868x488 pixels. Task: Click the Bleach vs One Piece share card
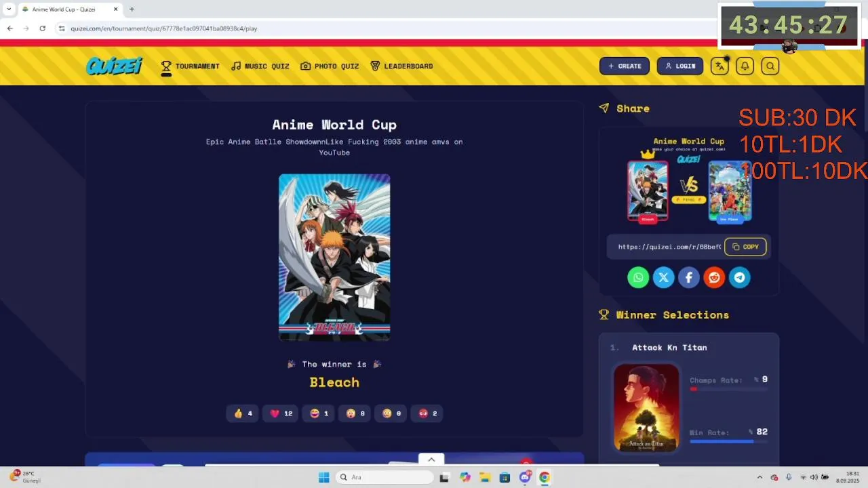point(689,182)
